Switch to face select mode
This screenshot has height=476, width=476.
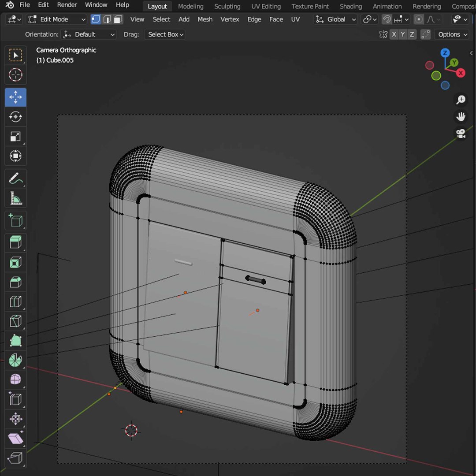[118, 19]
